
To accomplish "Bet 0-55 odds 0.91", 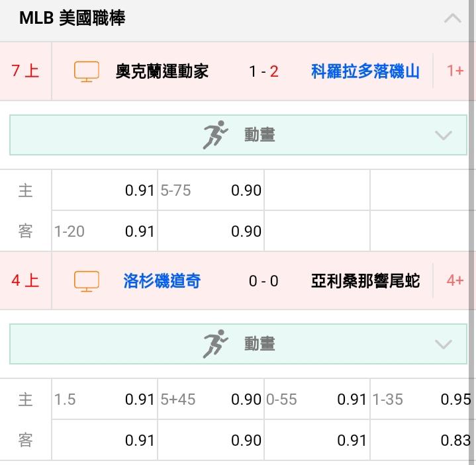I will [317, 399].
